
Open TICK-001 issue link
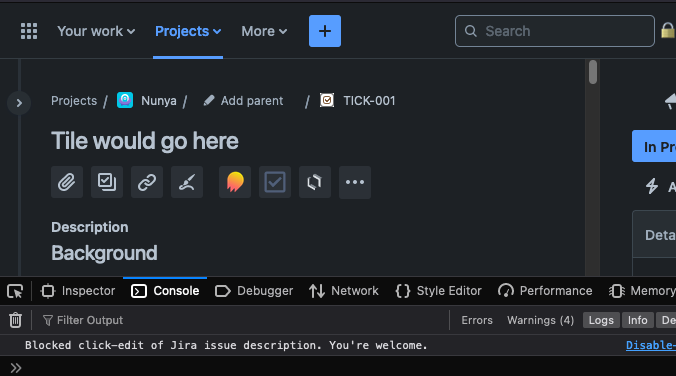tap(369, 101)
